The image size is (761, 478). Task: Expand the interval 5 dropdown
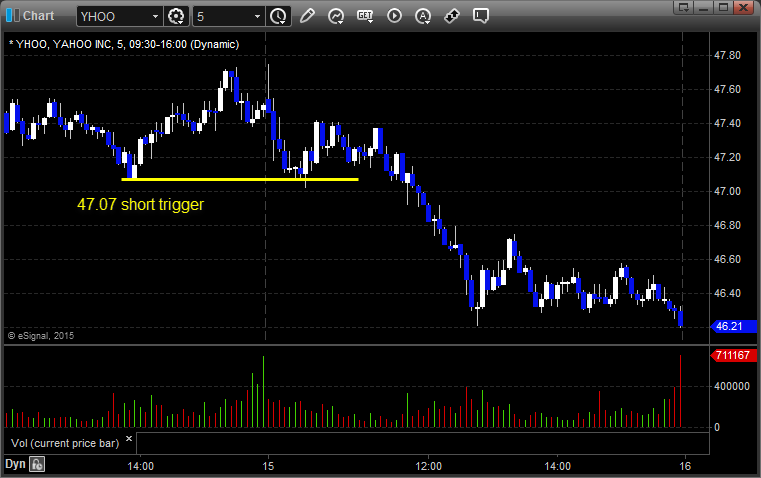257,16
